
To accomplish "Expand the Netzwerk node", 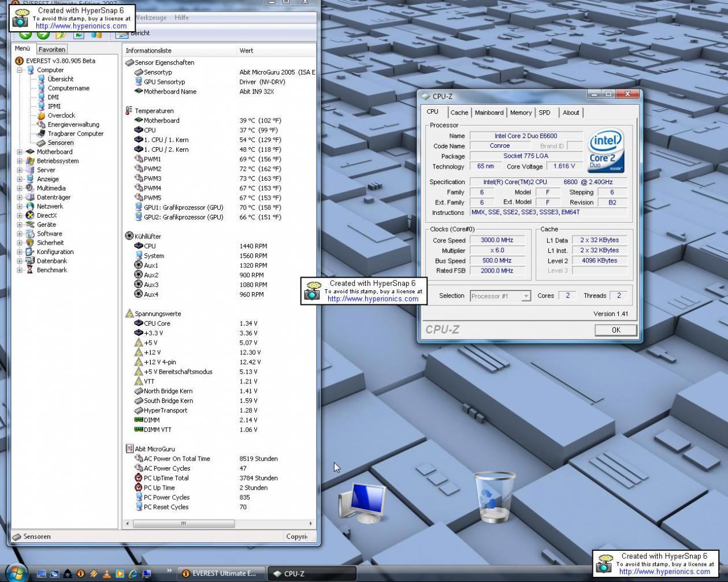I will coord(20,206).
